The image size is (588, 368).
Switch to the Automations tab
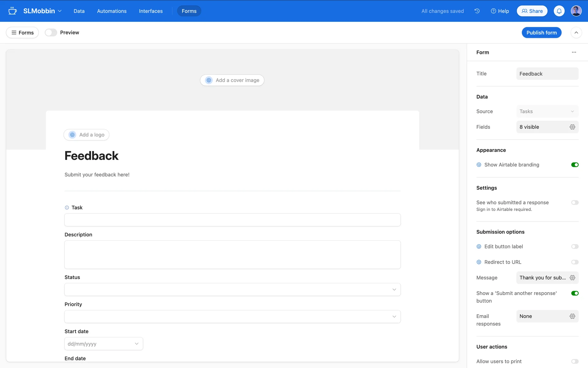click(111, 11)
